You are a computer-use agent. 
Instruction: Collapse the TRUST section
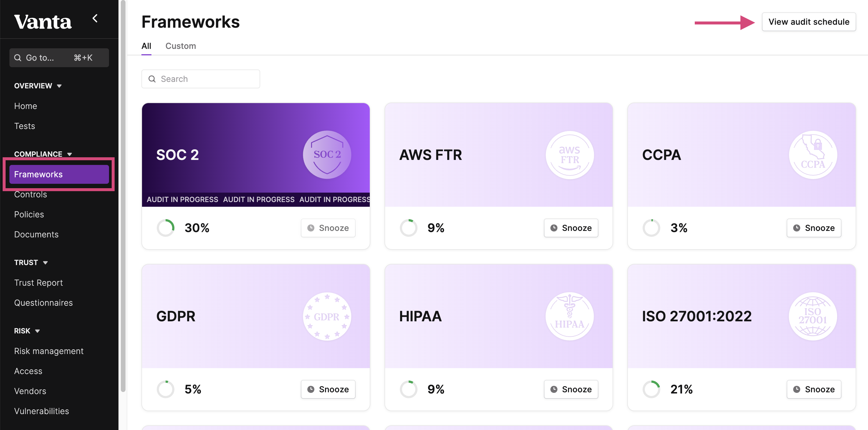(45, 263)
